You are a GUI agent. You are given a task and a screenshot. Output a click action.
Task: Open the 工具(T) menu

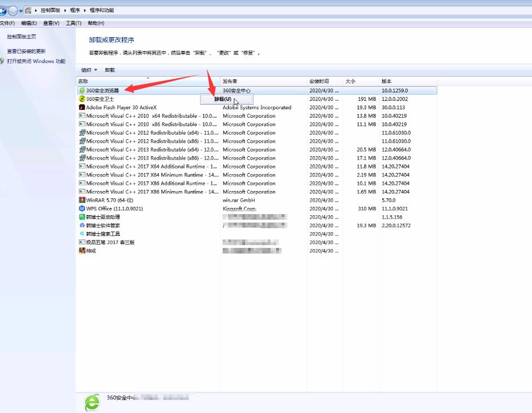point(73,23)
